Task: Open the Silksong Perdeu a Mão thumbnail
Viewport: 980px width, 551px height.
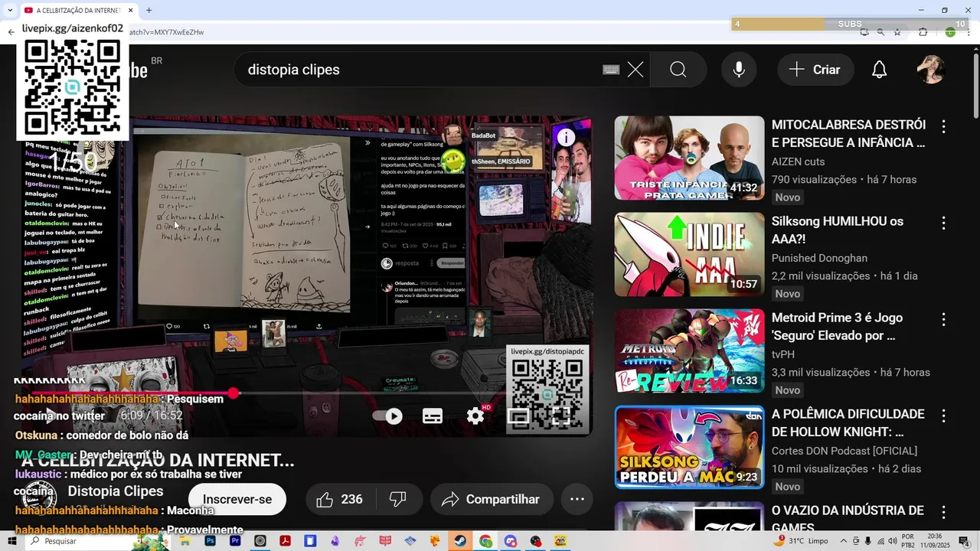Action: point(689,448)
